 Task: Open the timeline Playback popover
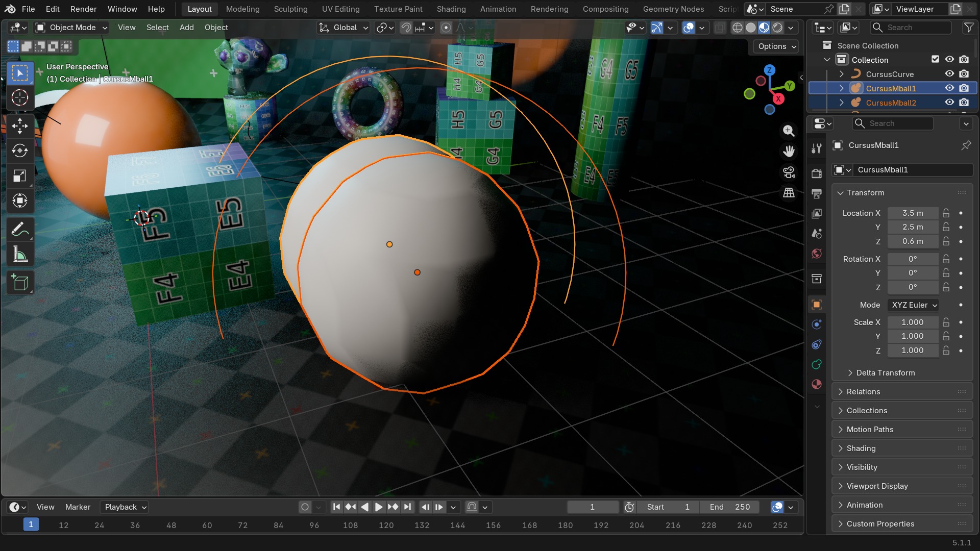125,507
